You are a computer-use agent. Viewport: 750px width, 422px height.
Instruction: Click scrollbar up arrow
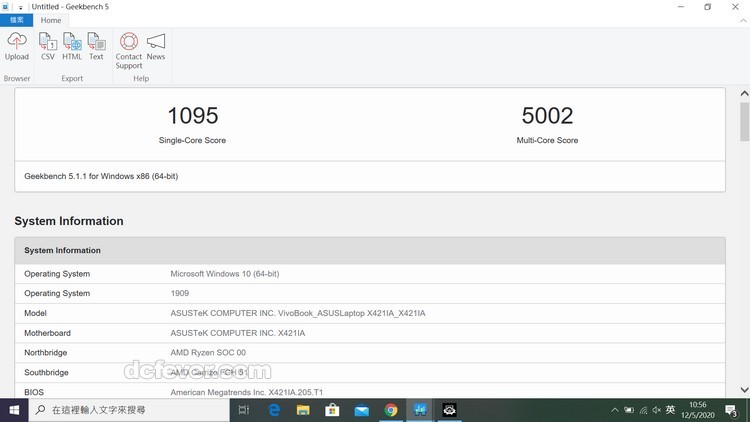pyautogui.click(x=744, y=93)
